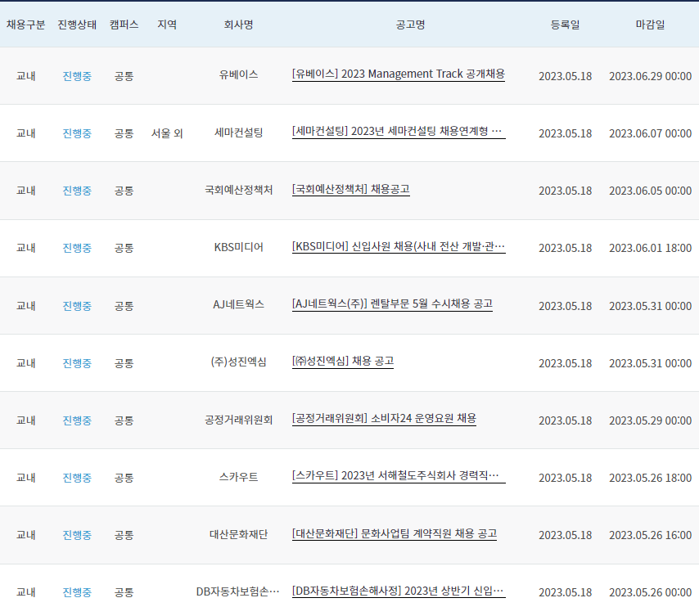Viewport: 699px width, 616px height.
Task: Click the 공고명 column header
Action: (410, 25)
